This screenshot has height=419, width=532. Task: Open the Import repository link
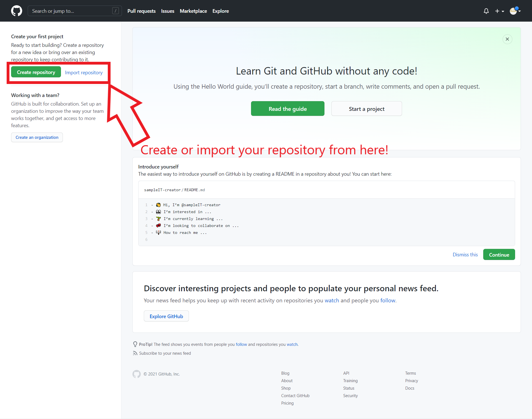pyautogui.click(x=84, y=72)
